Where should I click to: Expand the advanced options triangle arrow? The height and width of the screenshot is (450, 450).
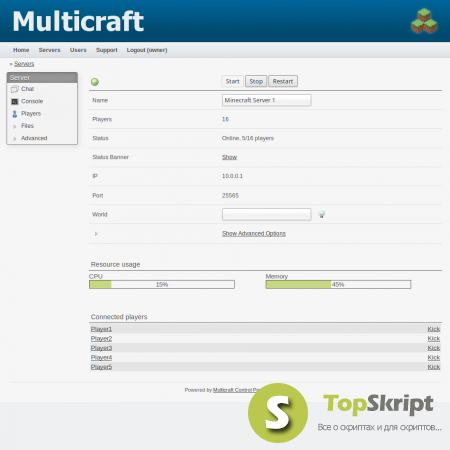(x=96, y=234)
